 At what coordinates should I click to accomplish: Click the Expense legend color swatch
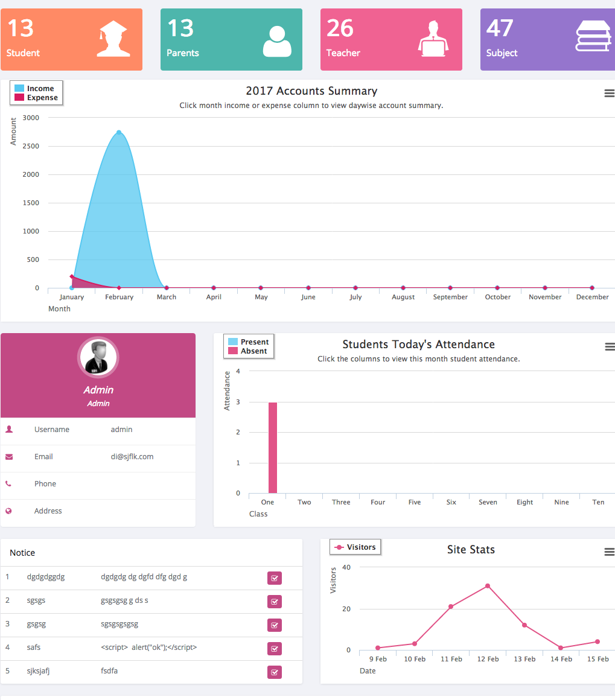pos(19,98)
